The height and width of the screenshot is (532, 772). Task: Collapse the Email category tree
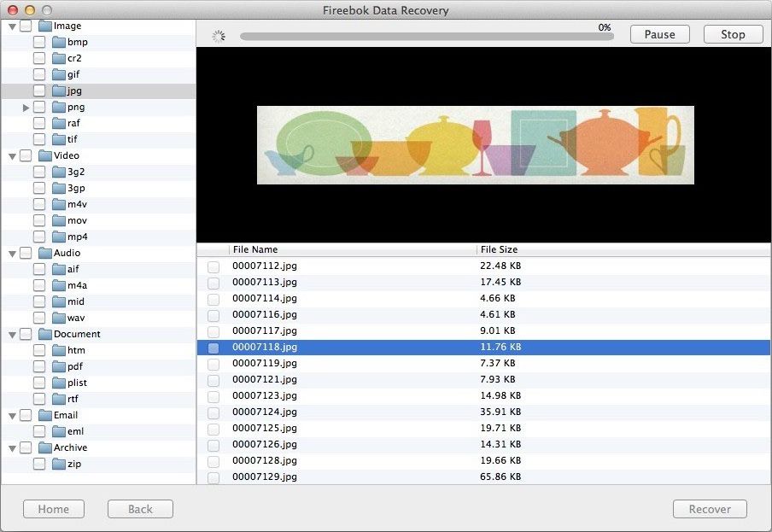tap(12, 417)
